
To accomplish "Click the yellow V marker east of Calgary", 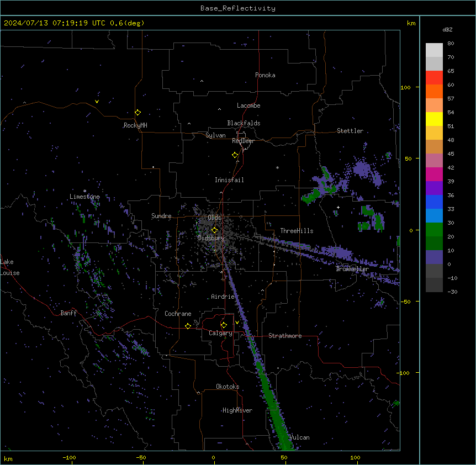I will (x=237, y=323).
